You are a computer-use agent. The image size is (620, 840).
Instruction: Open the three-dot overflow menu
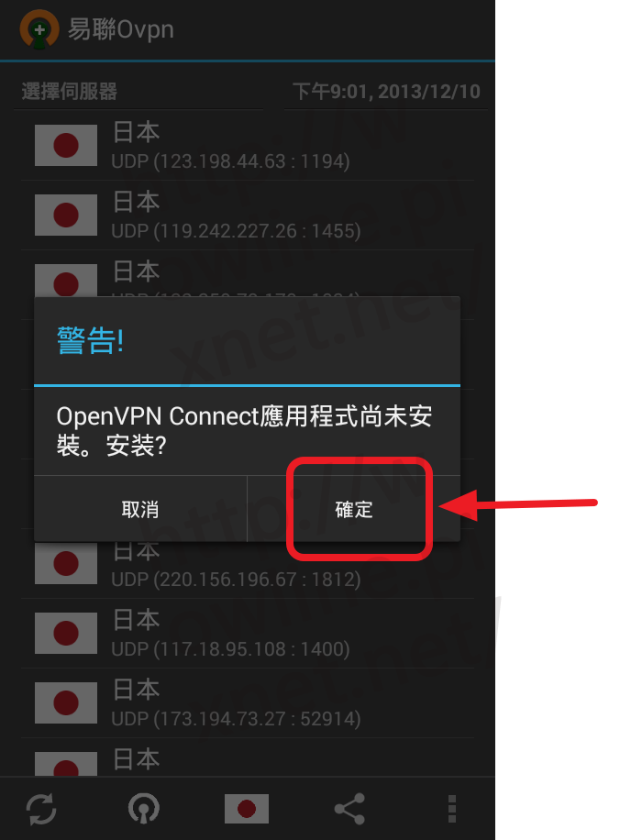pyautogui.click(x=452, y=809)
